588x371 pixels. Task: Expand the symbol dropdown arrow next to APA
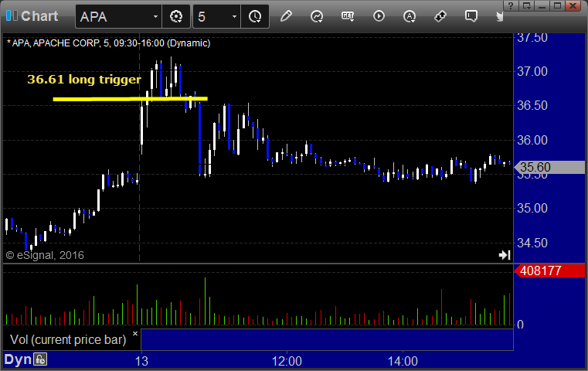click(x=155, y=16)
